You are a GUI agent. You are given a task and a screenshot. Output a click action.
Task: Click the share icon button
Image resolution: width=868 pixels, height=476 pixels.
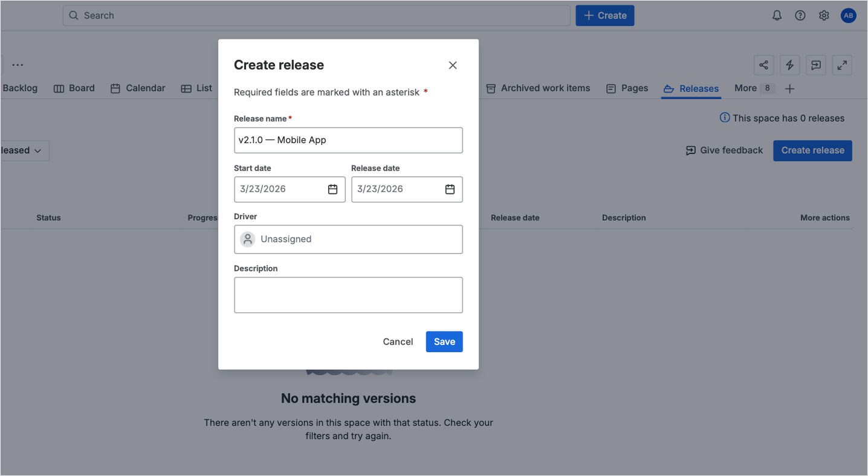pyautogui.click(x=764, y=65)
